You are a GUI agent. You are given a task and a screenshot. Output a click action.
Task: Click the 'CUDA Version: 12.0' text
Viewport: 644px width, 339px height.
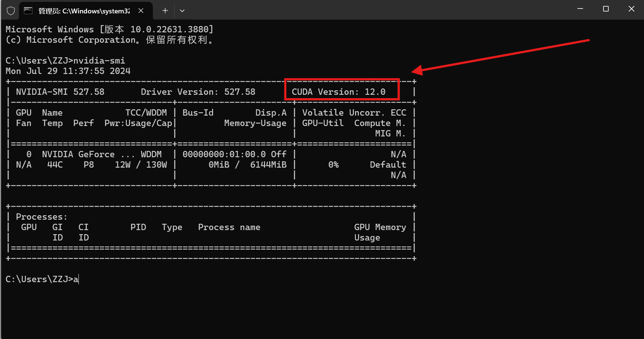coord(338,92)
